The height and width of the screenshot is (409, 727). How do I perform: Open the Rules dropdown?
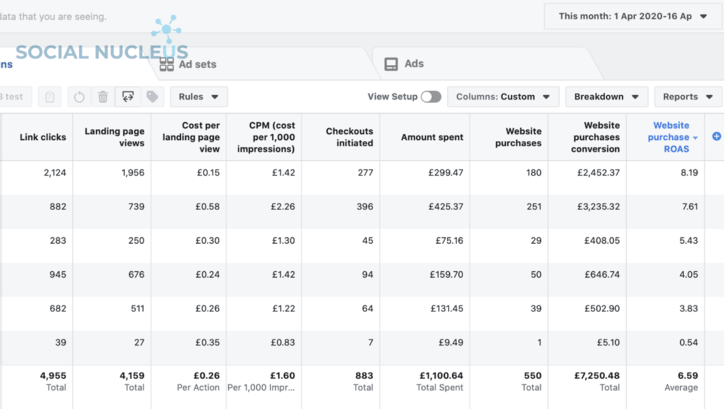point(198,97)
